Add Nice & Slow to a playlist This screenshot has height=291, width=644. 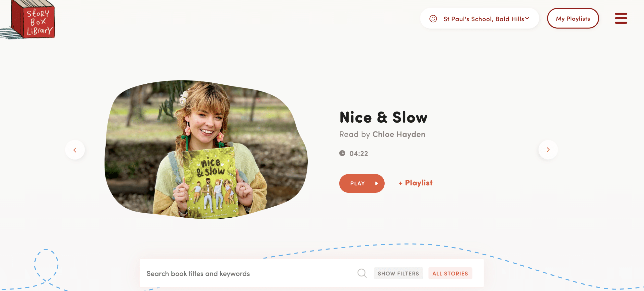pos(416,183)
